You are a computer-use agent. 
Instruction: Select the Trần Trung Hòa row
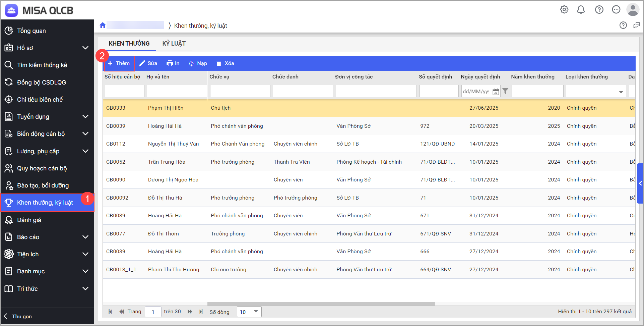369,162
